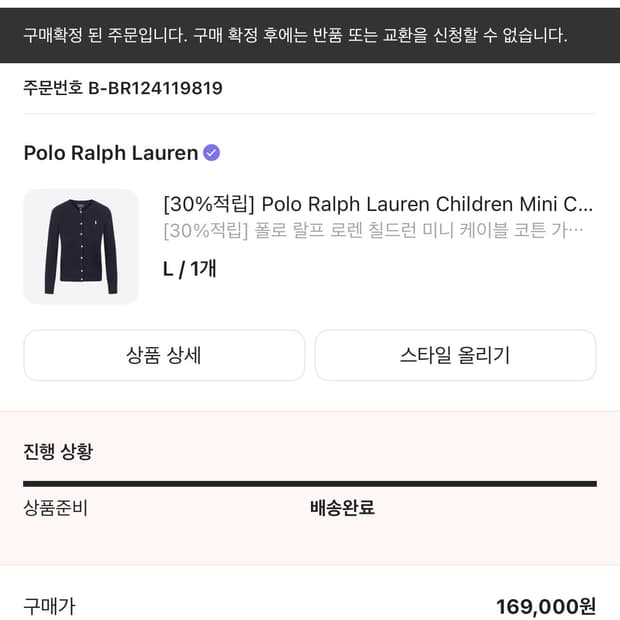Open the navy cardigan product thumbnail
Image resolution: width=620 pixels, height=620 pixels.
tap(81, 246)
